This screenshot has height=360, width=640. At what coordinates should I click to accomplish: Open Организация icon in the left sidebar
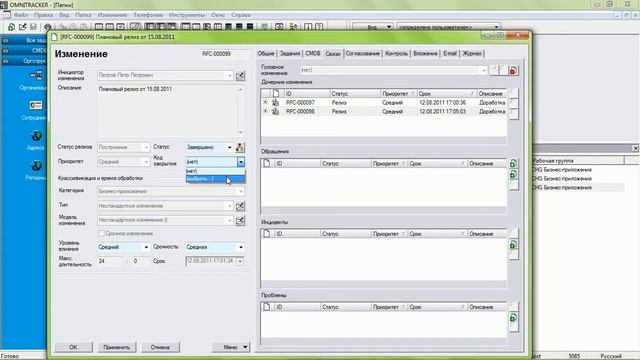36,76
